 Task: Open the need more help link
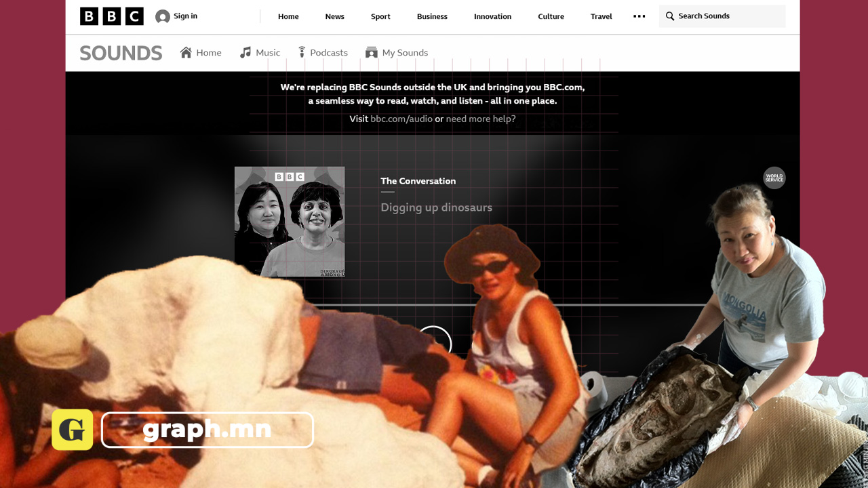pyautogui.click(x=481, y=119)
